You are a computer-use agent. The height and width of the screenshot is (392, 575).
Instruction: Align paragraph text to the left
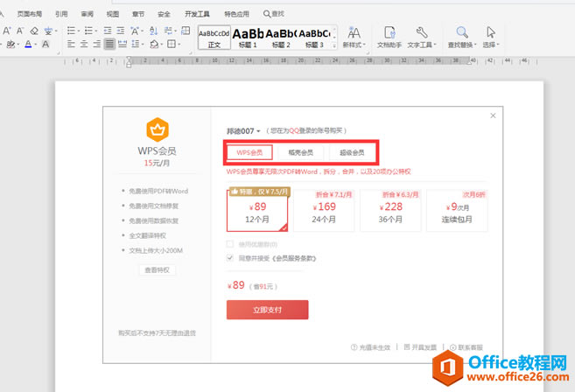[x=71, y=44]
